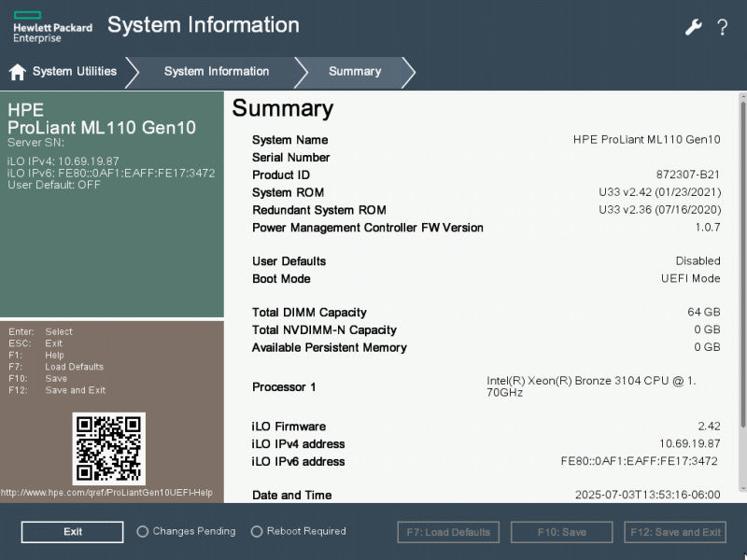Click Redundant System ROM value U33 v2.36
This screenshot has height=560, width=747.
pyautogui.click(x=660, y=210)
